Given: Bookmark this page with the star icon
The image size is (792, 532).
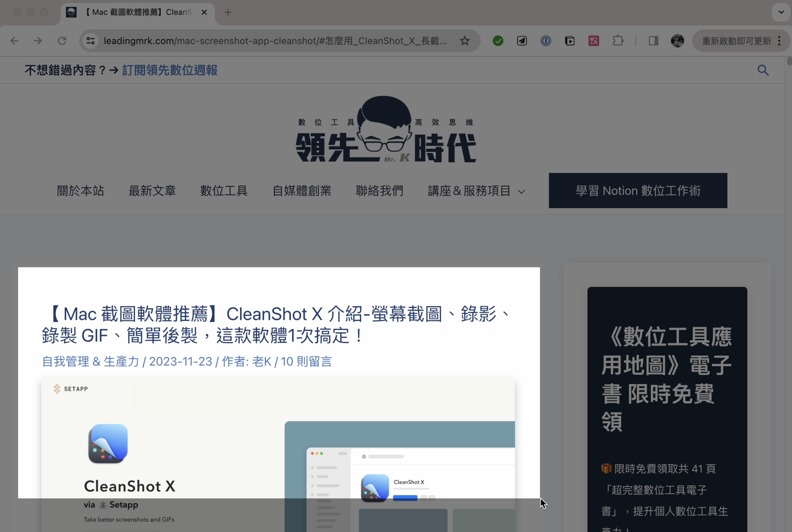Looking at the screenshot, I should click(x=465, y=41).
